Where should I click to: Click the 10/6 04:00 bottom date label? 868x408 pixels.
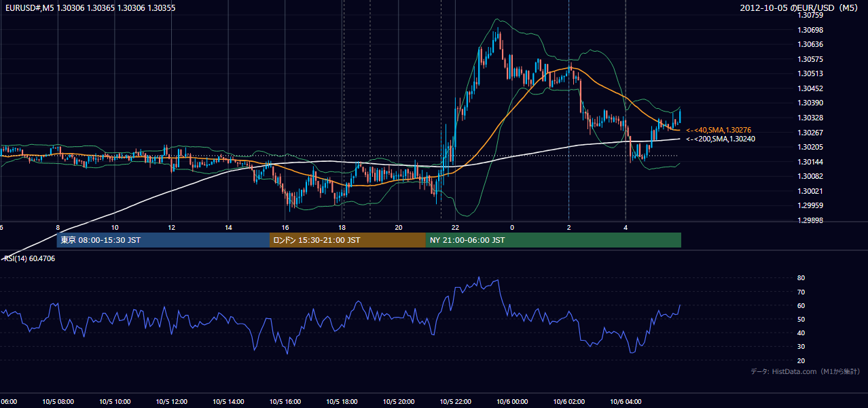(x=626, y=401)
